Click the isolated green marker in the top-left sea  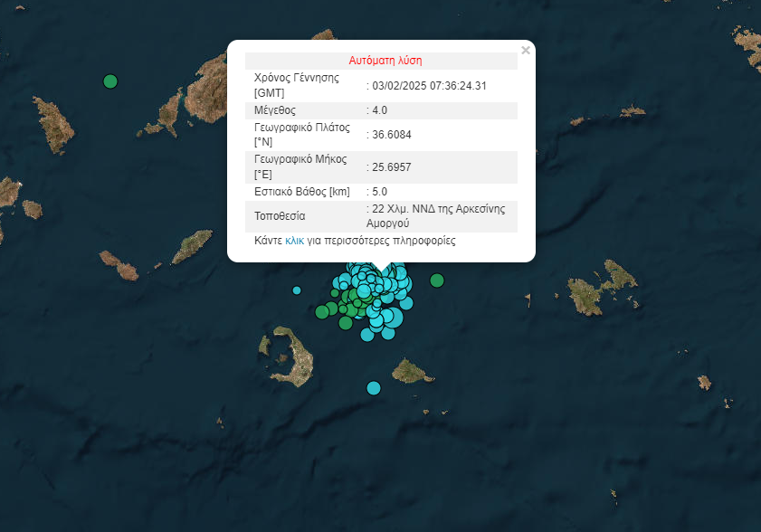110,81
